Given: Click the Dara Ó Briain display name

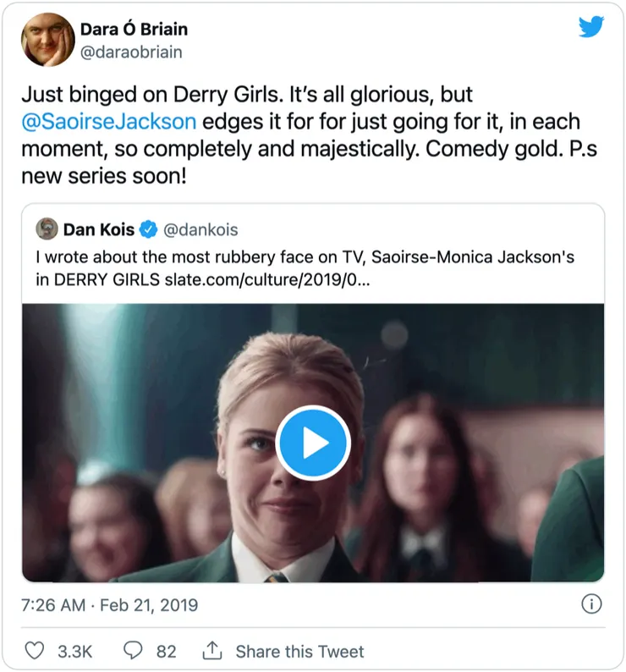Looking at the screenshot, I should 134,30.
